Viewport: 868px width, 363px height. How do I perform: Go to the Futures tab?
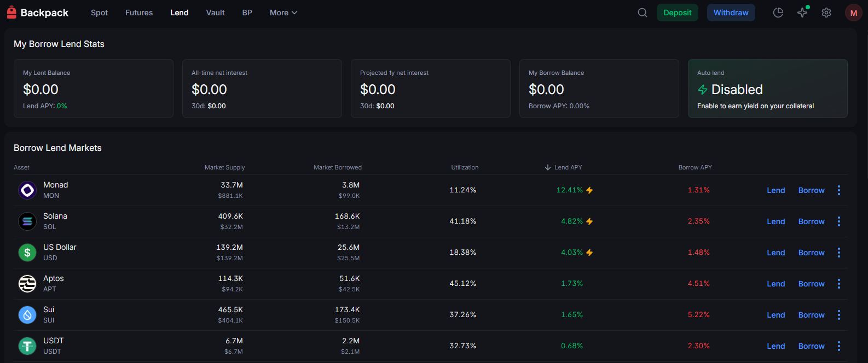tap(139, 13)
